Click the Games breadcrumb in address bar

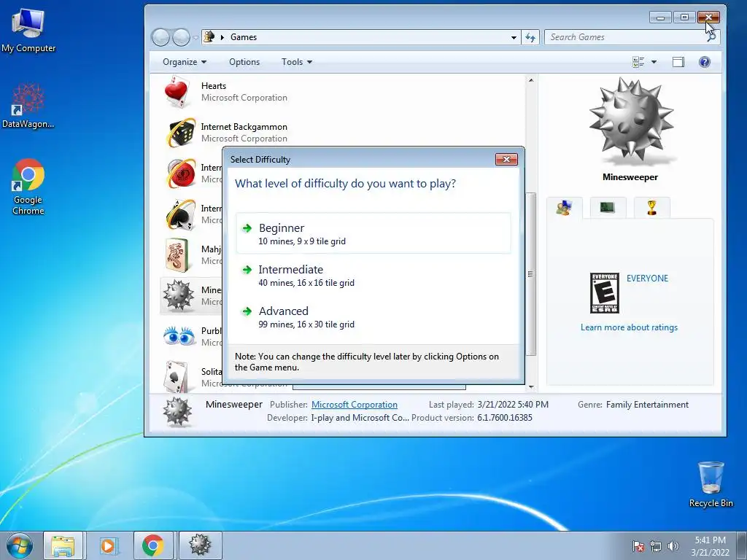[244, 37]
